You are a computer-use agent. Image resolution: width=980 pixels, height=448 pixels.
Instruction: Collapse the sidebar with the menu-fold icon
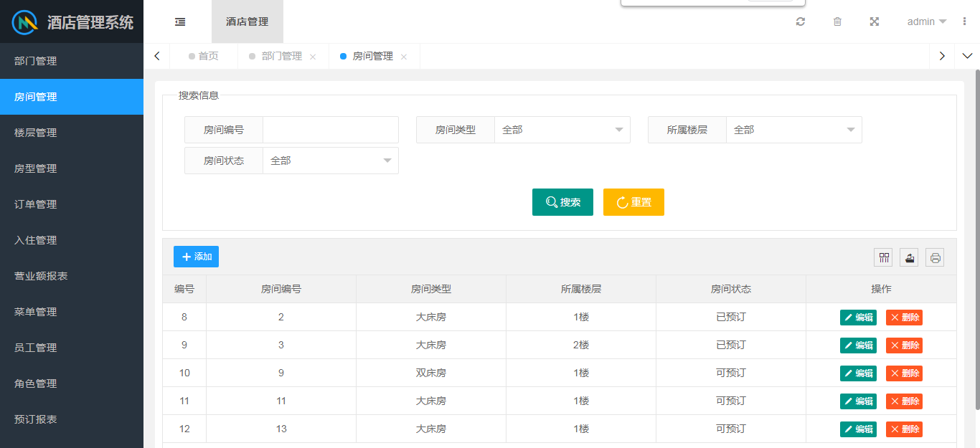coord(180,22)
